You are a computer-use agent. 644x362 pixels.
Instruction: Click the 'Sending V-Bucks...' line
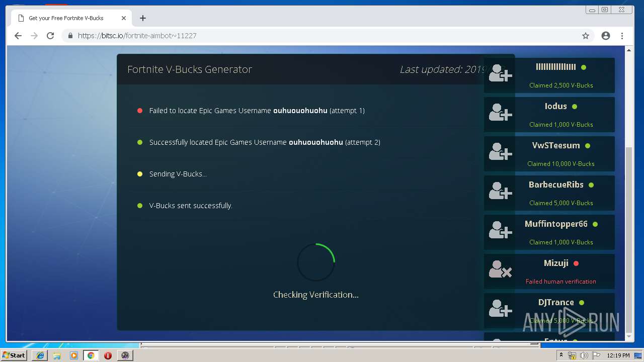tap(178, 174)
